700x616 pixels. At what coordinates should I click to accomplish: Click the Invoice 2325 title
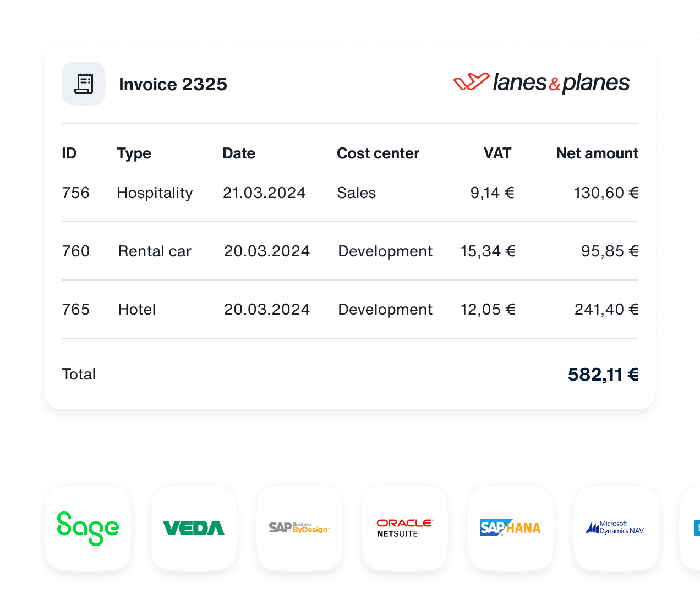173,84
